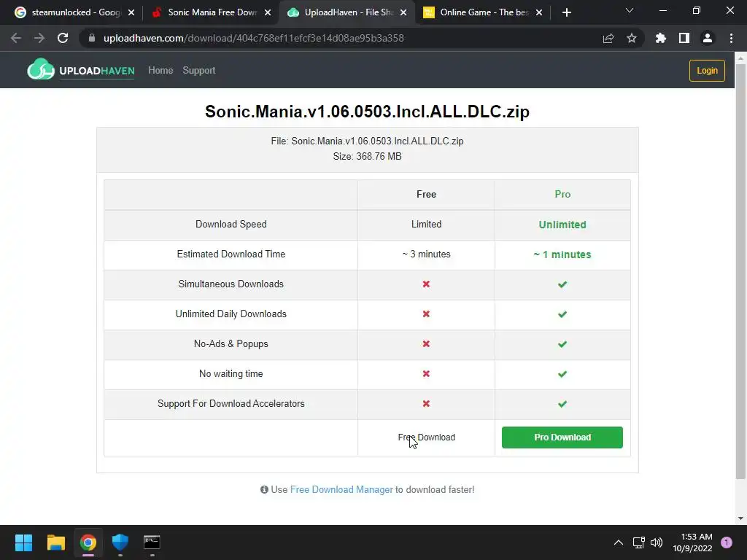The width and height of the screenshot is (747, 560).
Task: Click the 'Size: 368.76 MB' text
Action: click(368, 156)
